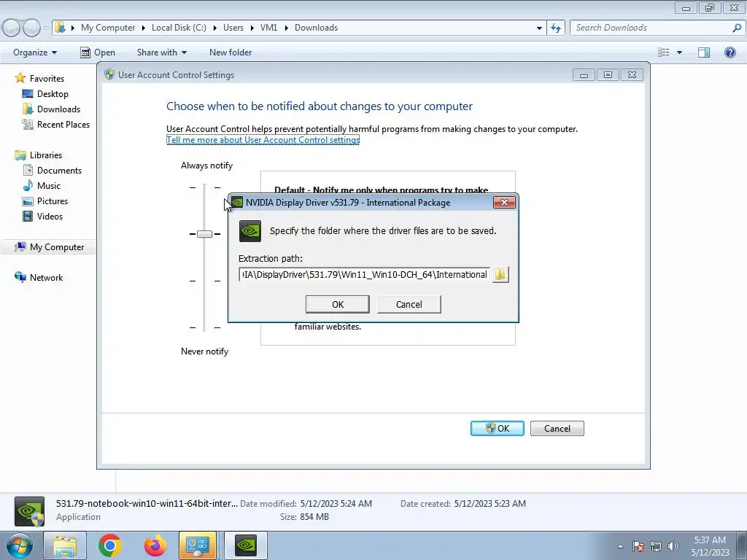Select Libraries in the navigation pane
The height and width of the screenshot is (560, 747).
pos(46,155)
